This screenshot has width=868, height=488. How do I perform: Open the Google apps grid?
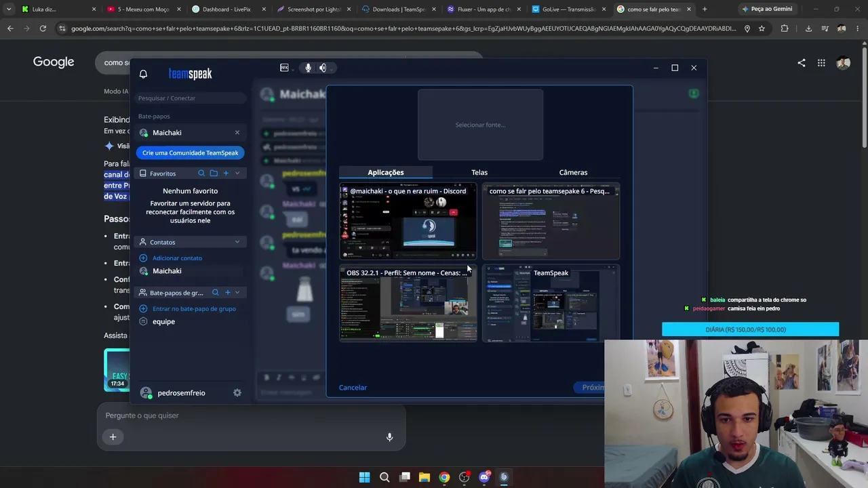point(821,63)
